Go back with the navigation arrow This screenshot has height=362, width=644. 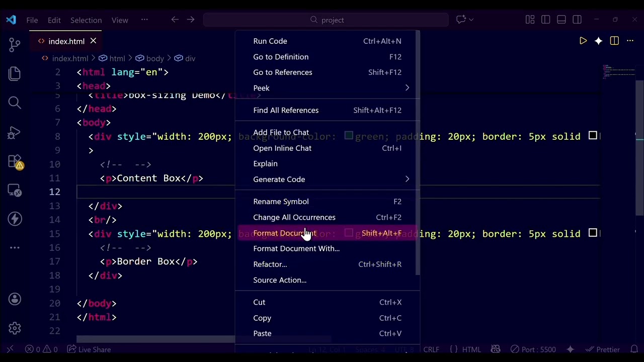click(x=175, y=20)
